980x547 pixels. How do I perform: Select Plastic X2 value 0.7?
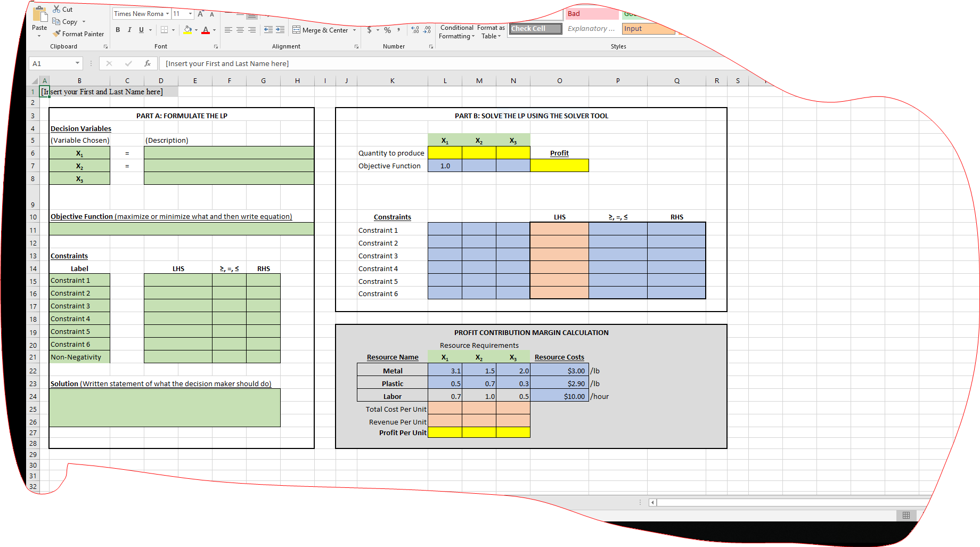pos(479,383)
